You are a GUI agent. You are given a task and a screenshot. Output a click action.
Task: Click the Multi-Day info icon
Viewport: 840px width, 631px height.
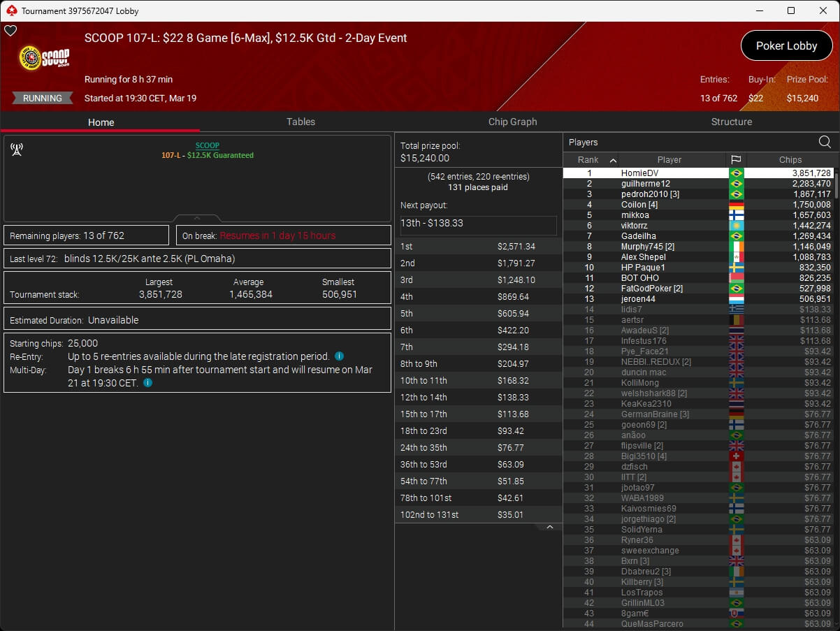[148, 383]
